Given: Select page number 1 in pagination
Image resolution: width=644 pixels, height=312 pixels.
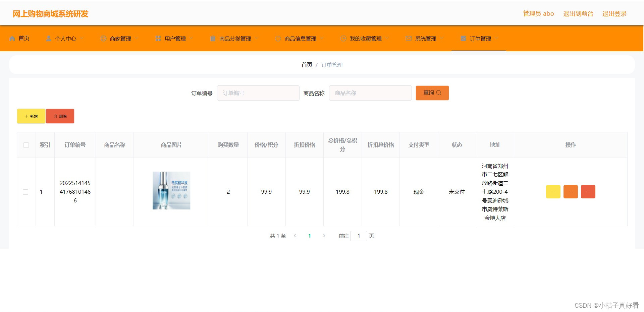Looking at the screenshot, I should pyautogui.click(x=310, y=236).
